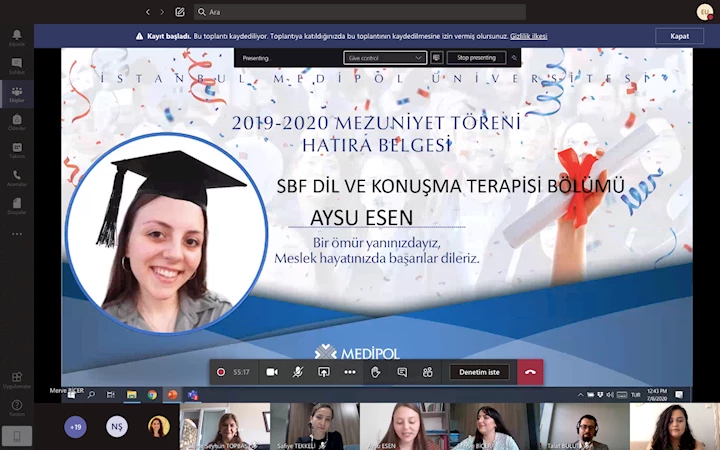Screen dimensions: 720x450
Task: Click Chrome on shared taskbar
Action: coord(152,394)
